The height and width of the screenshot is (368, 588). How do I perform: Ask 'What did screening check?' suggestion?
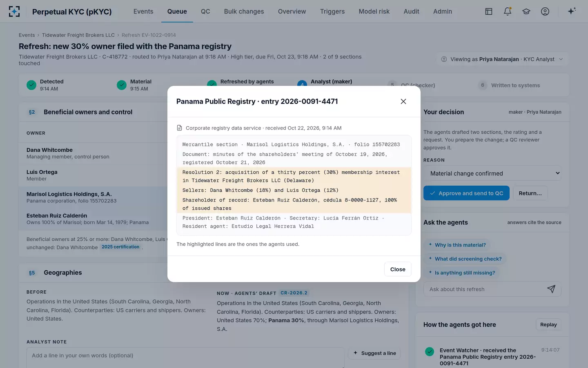click(465, 259)
